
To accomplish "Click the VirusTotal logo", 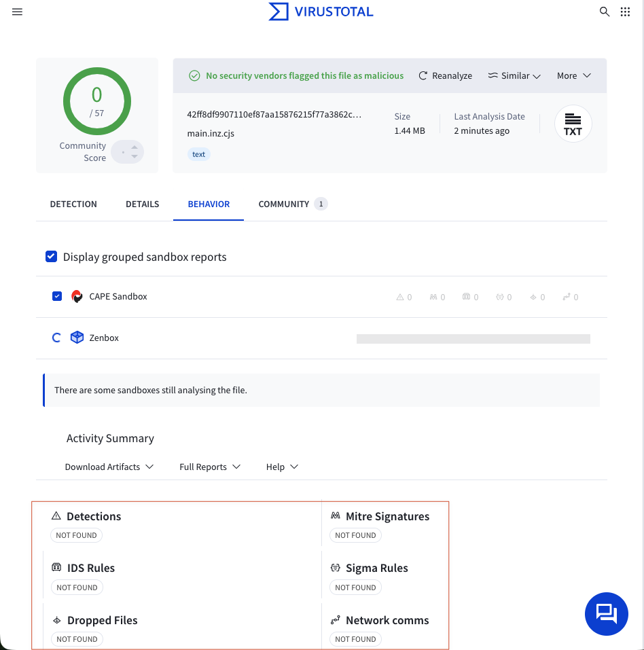I will (x=321, y=12).
